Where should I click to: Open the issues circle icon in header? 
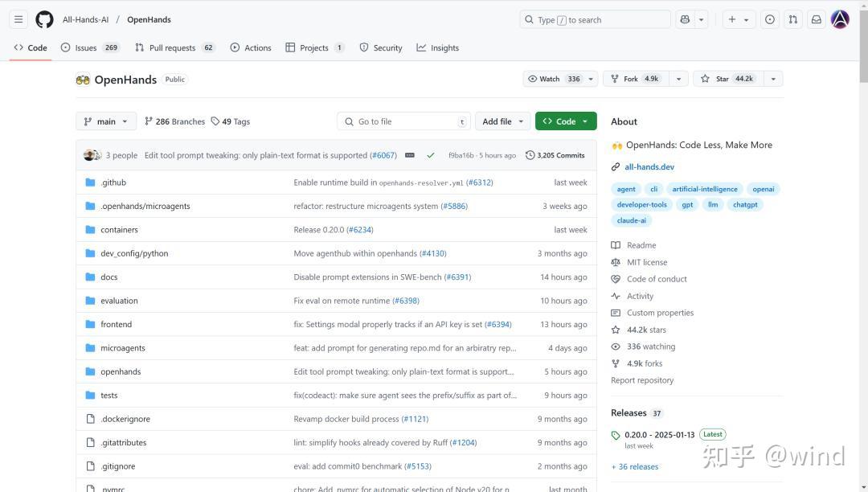769,19
